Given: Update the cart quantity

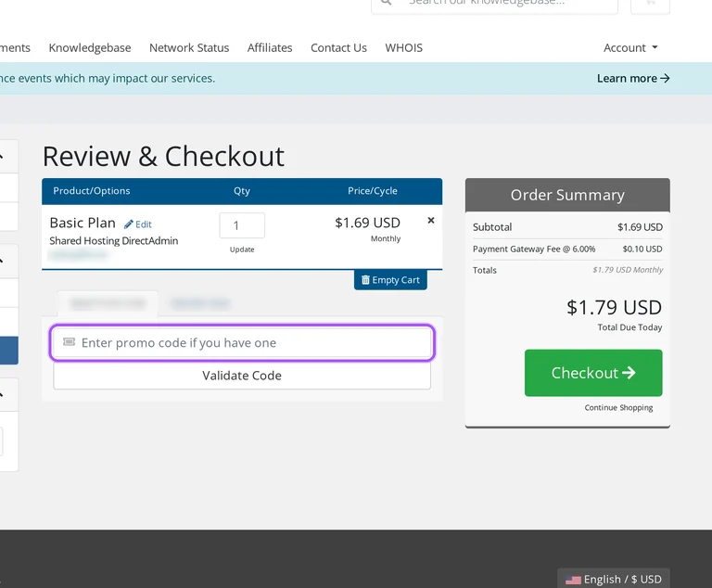Looking at the screenshot, I should tap(242, 249).
